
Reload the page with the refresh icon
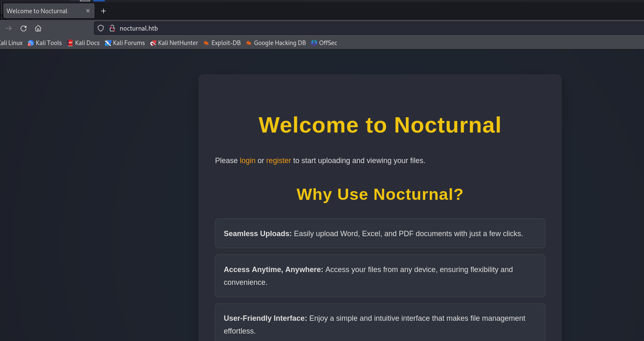pos(24,28)
